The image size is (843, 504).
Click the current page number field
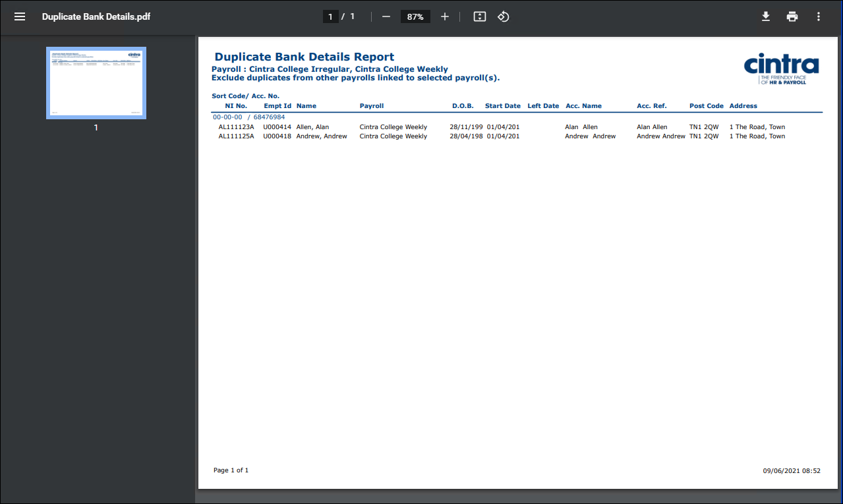[330, 16]
